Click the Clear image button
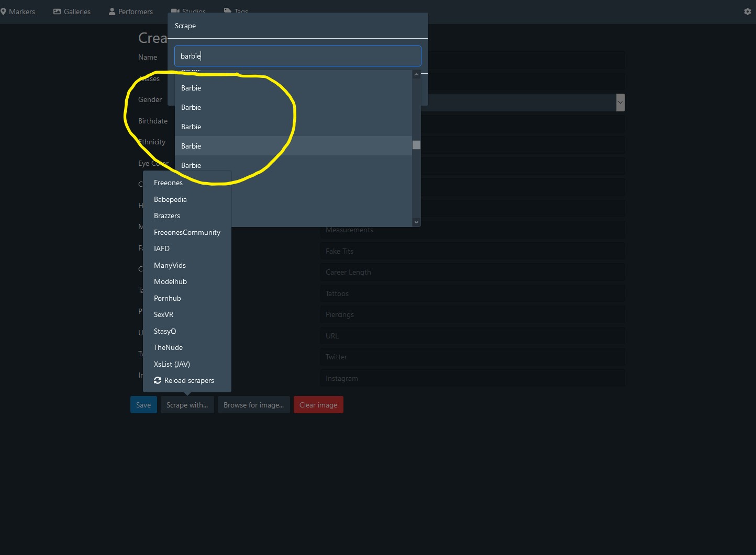This screenshot has height=555, width=756. (x=318, y=405)
